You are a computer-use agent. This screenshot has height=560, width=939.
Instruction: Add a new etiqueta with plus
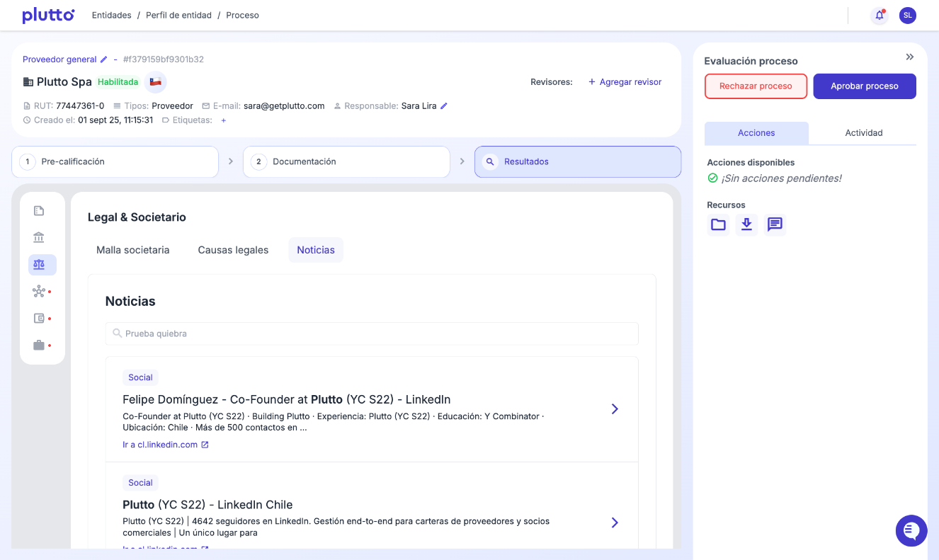tap(224, 120)
